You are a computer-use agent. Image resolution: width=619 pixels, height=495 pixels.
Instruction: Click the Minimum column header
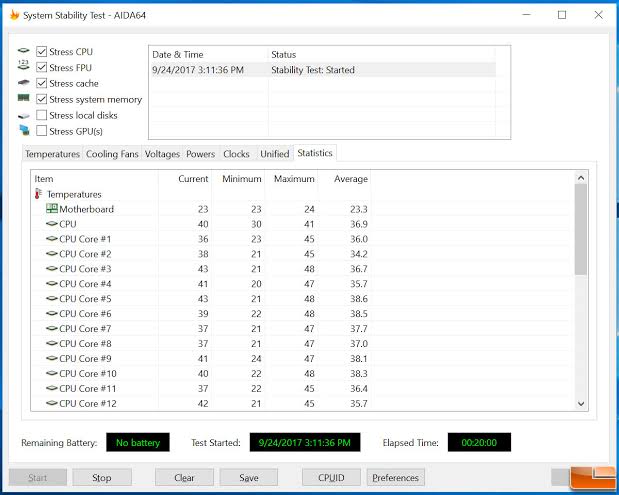pos(238,179)
